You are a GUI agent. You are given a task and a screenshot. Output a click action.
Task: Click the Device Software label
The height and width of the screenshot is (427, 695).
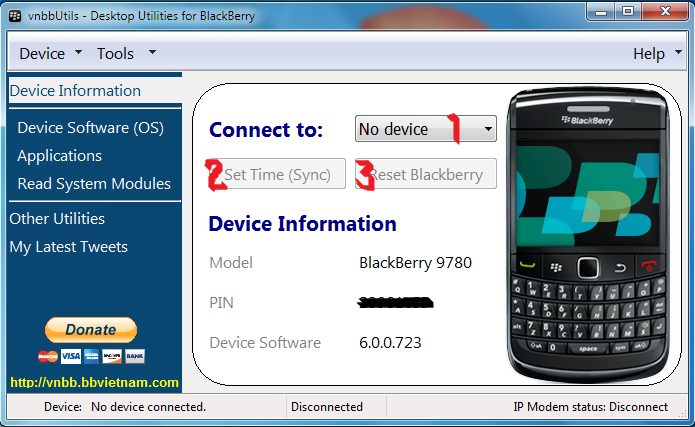(265, 343)
